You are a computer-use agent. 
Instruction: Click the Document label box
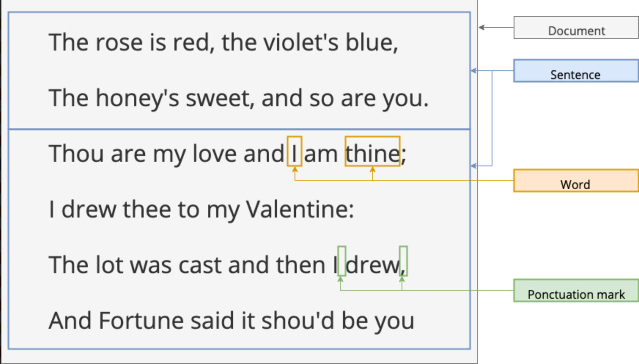tap(576, 27)
